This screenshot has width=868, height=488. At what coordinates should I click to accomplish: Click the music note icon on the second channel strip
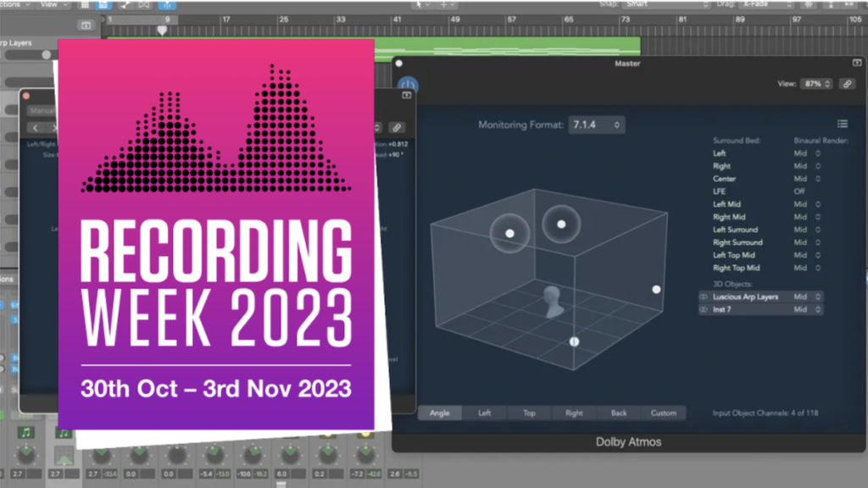click(x=64, y=433)
